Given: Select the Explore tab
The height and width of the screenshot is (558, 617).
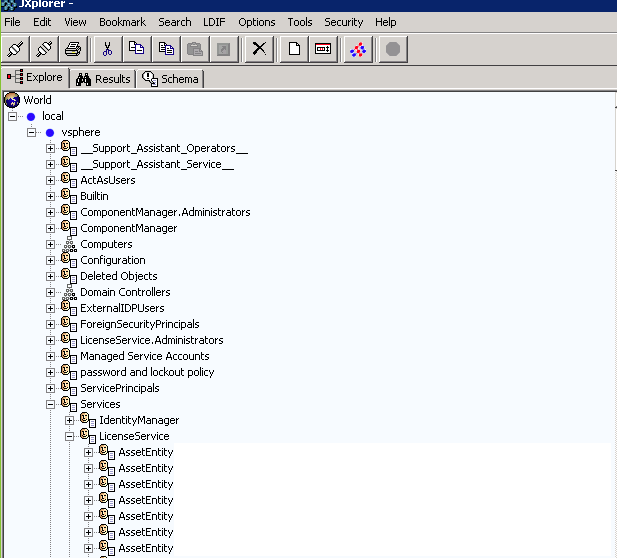Looking at the screenshot, I should (x=35, y=78).
